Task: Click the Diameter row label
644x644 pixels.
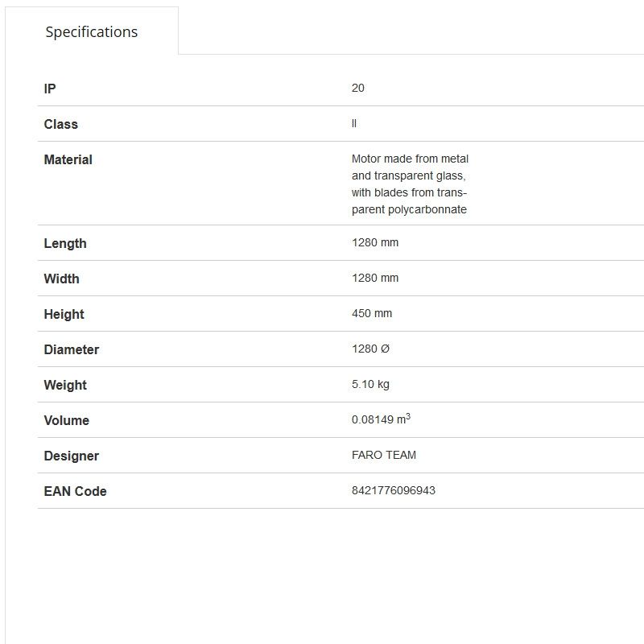Action: point(71,349)
